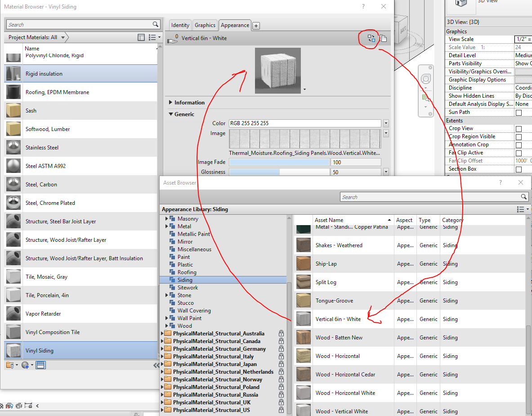Enable the Crop View checkbox
The height and width of the screenshot is (416, 532).
point(519,129)
